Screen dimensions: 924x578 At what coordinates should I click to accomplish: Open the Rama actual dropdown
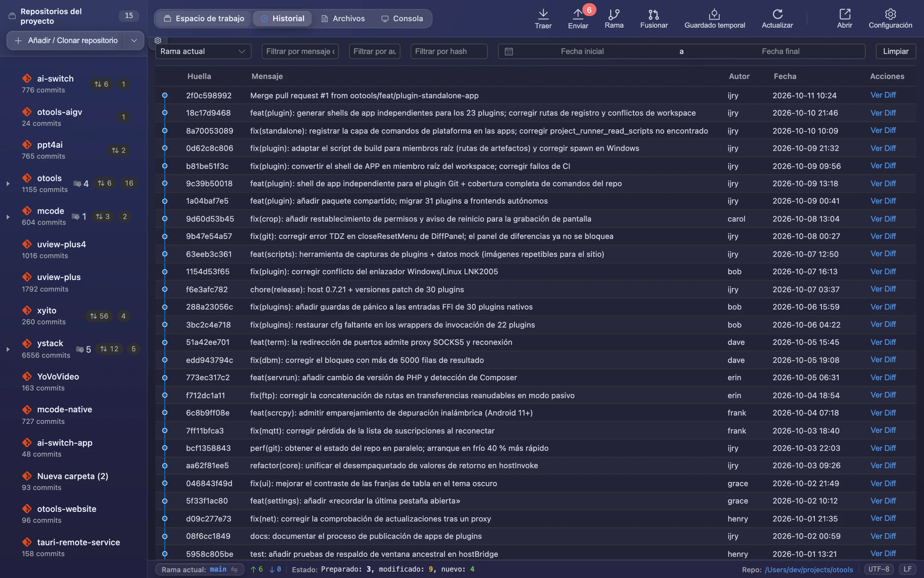coord(203,51)
